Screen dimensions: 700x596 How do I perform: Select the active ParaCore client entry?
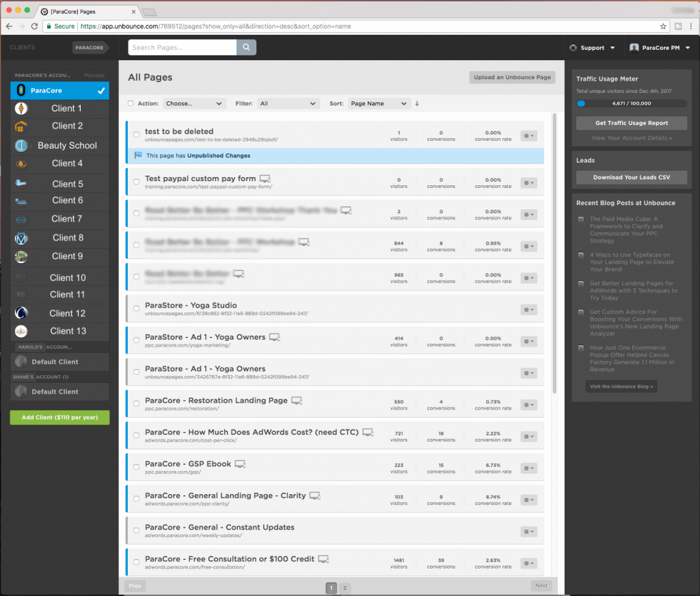point(60,91)
